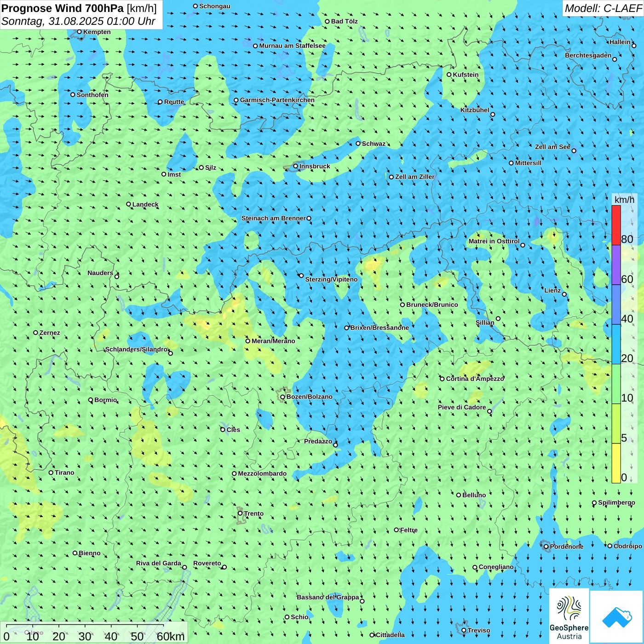Click the 'Kempten' label
The width and height of the screenshot is (644, 644).
(97, 32)
